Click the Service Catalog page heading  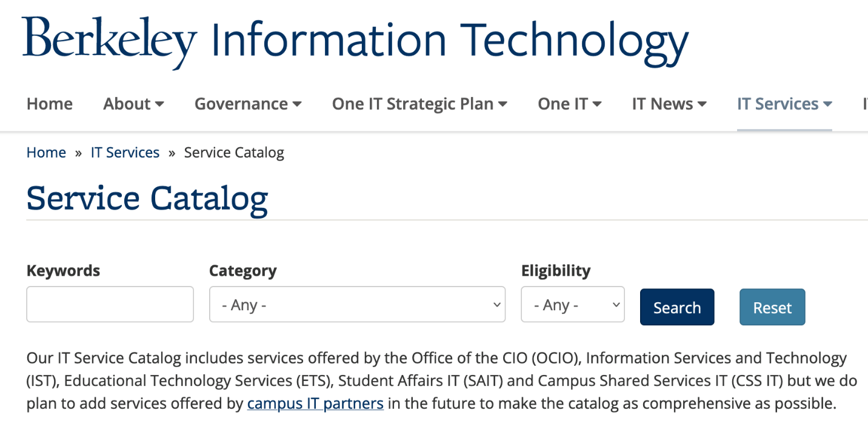coord(147,198)
